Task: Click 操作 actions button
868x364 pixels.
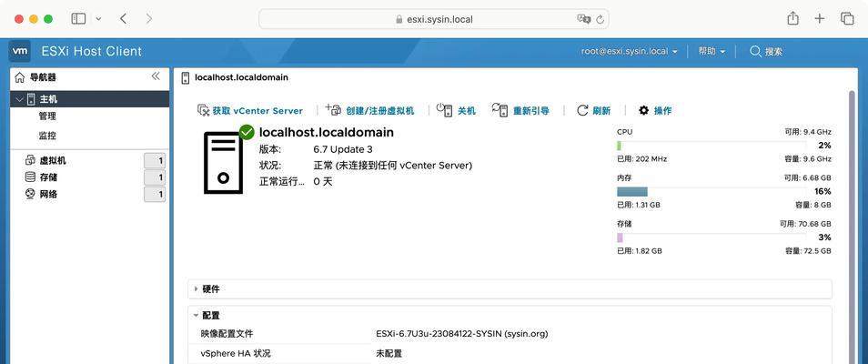Action: [655, 110]
